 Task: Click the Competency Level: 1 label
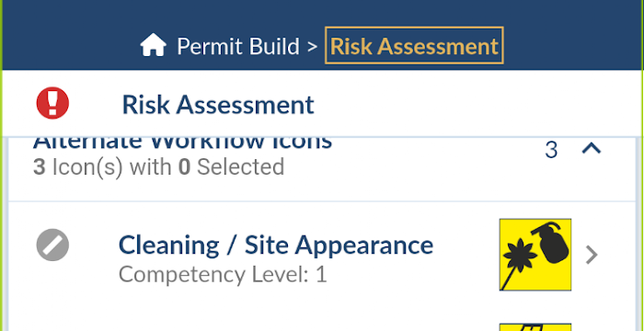[223, 274]
